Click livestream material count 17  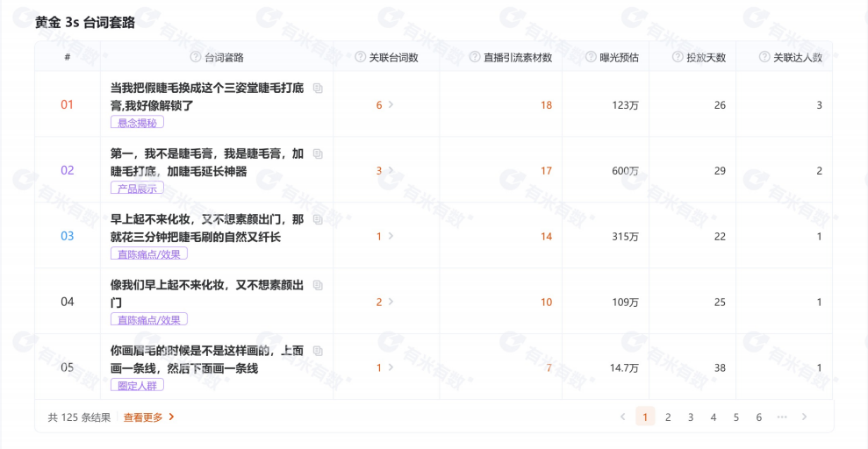point(547,171)
